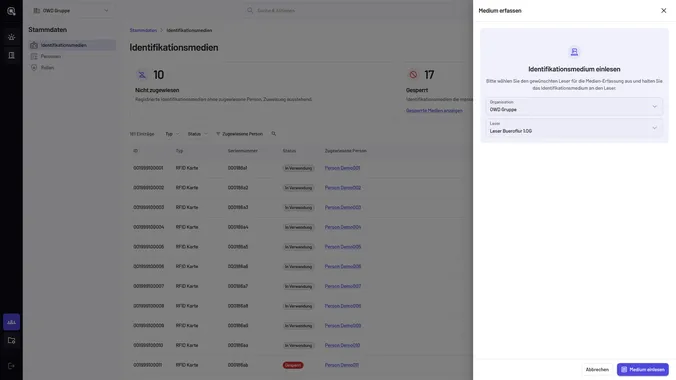Viewport: 676px width, 380px height.
Task: Open the Person Demo010 link
Action: coord(342,345)
